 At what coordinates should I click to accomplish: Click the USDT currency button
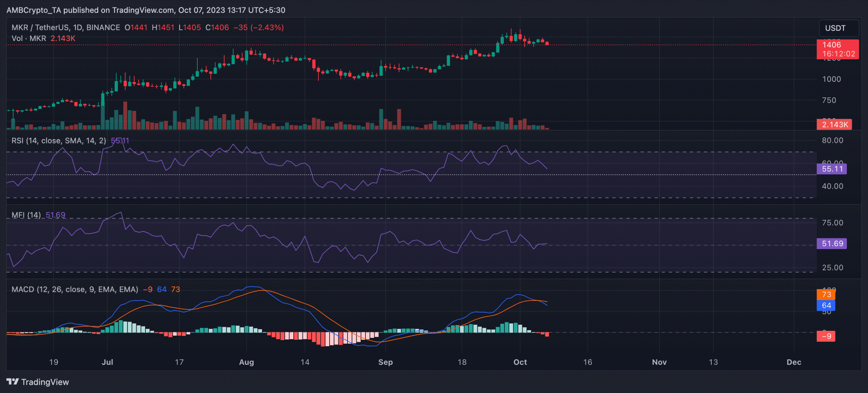839,28
